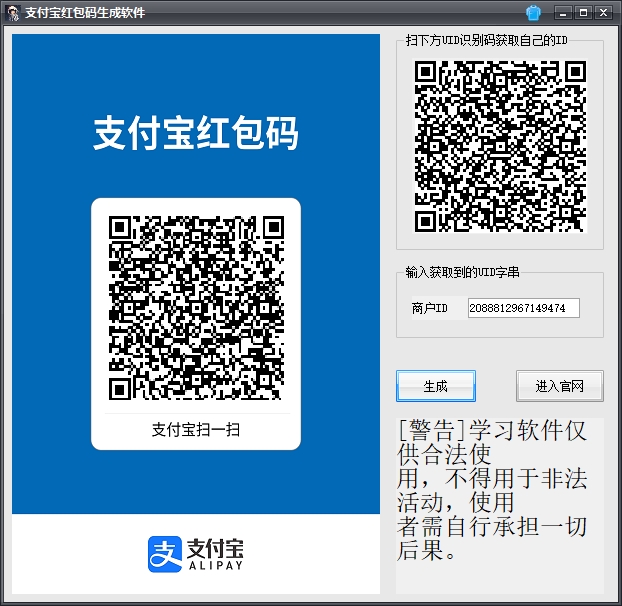Viewport: 622px width, 606px height.
Task: Click the 支付宝扫一扫 caption
Action: click(x=196, y=430)
